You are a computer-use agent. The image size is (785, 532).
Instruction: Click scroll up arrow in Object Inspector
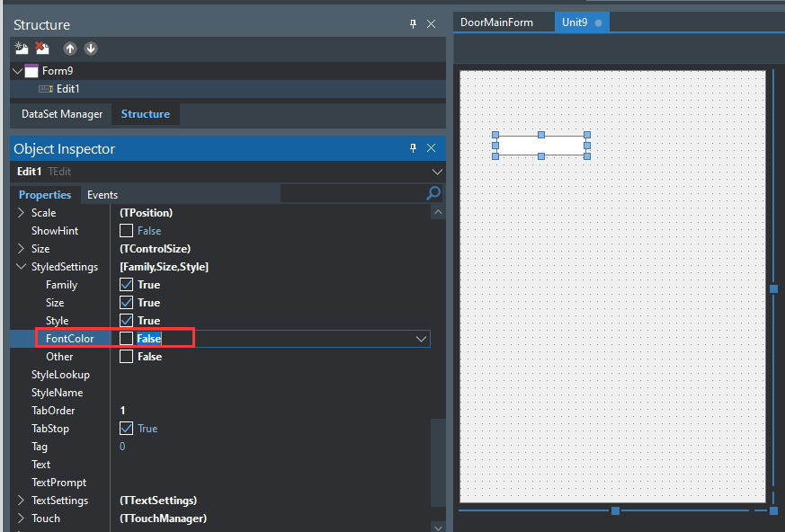pos(438,212)
